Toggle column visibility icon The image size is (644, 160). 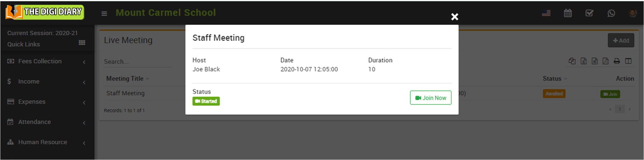(628, 61)
